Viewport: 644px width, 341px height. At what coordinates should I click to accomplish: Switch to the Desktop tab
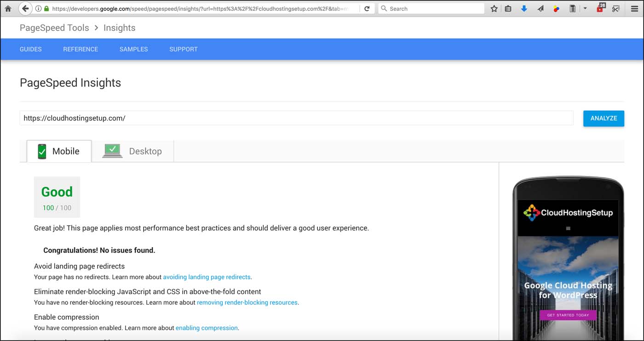tap(132, 151)
